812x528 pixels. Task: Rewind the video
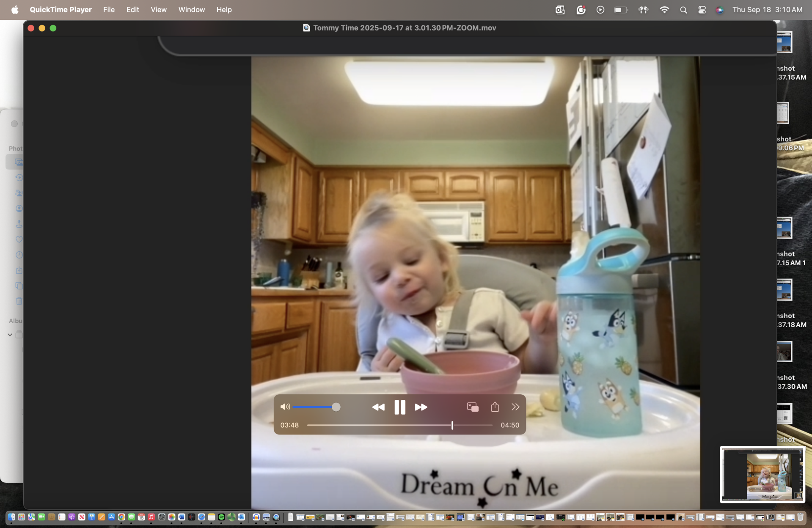pyautogui.click(x=378, y=407)
